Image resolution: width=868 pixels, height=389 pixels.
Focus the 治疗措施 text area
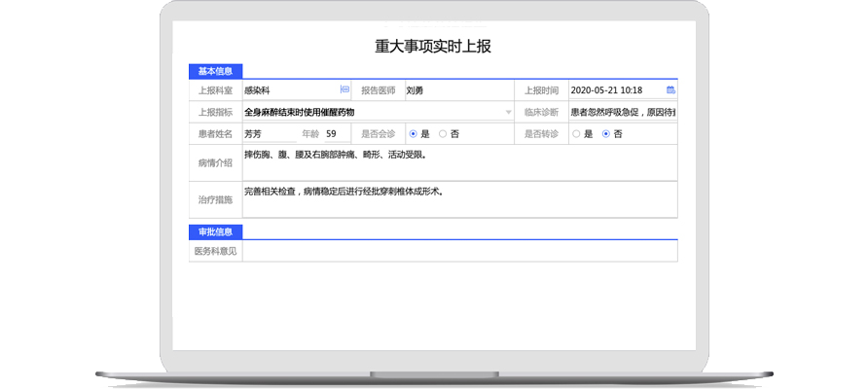tap(457, 199)
